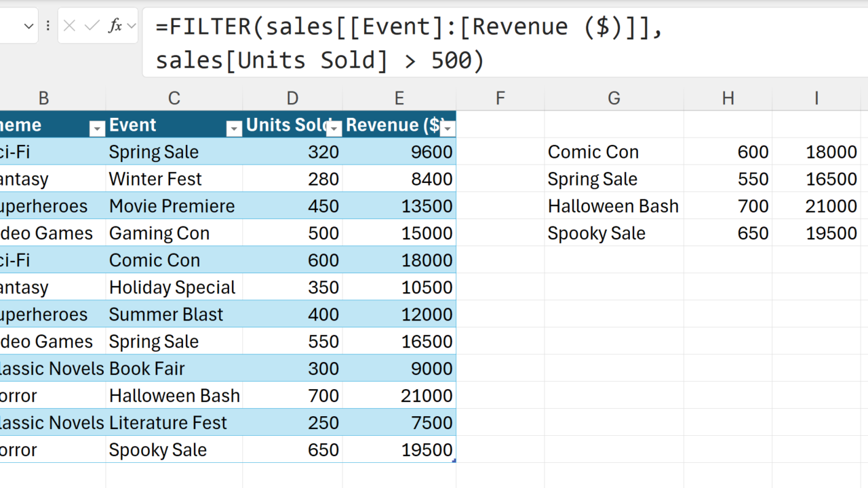Click the cancel (X) icon in formula bar
Image resolution: width=868 pixels, height=488 pixels.
(x=69, y=26)
